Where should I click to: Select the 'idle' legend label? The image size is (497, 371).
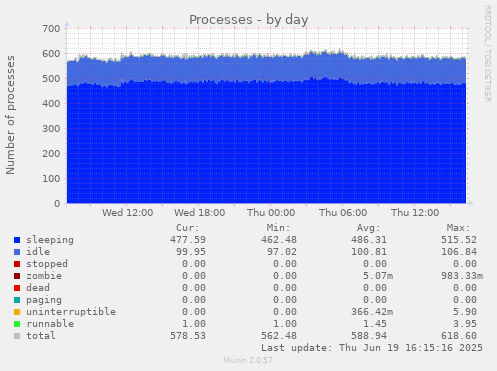(x=38, y=252)
